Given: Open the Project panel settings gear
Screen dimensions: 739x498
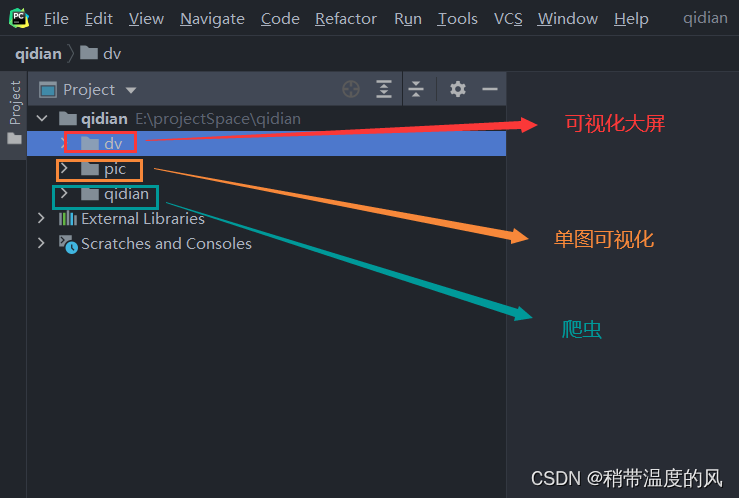Looking at the screenshot, I should [457, 89].
